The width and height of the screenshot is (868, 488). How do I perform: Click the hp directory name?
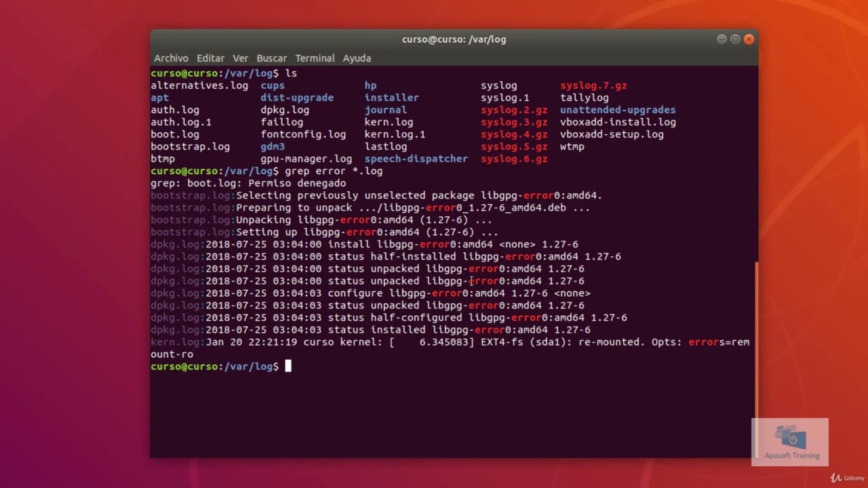[370, 85]
